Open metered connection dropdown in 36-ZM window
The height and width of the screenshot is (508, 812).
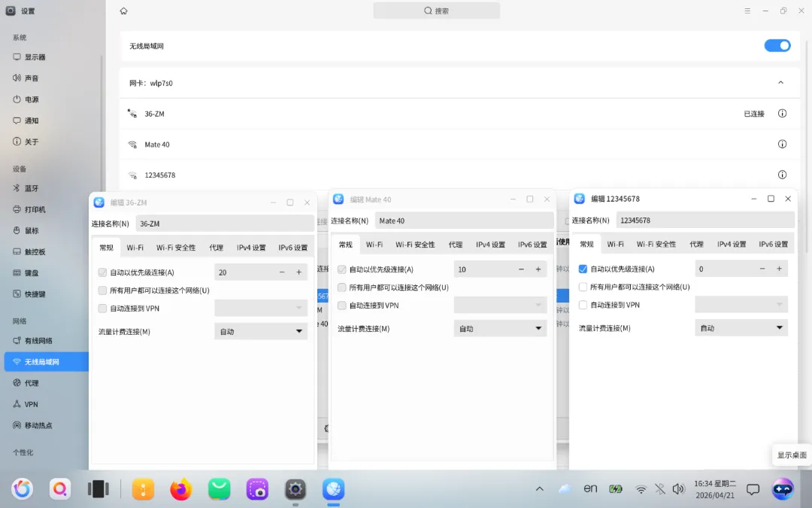click(261, 331)
